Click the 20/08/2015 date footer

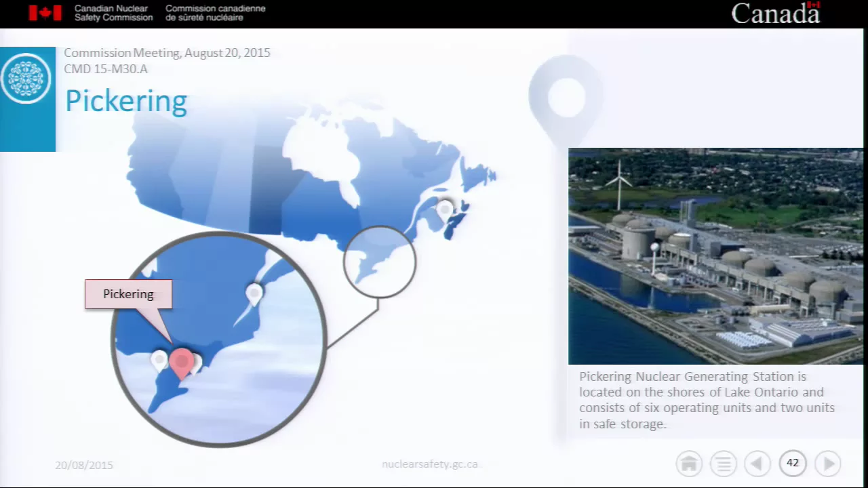point(84,466)
